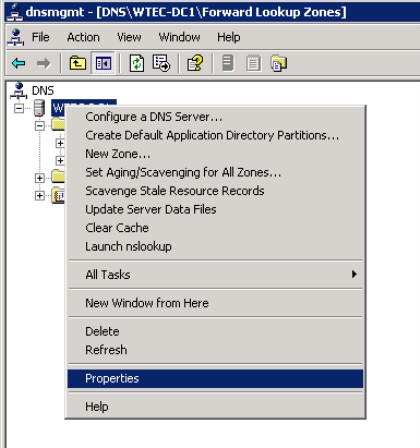Expand the second nested zone plus box
The height and width of the screenshot is (448, 420).
(x=60, y=160)
